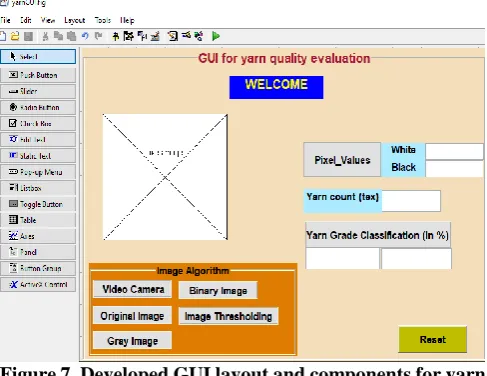Open the Menu Editor icon
The height and width of the screenshot is (376, 487).
coord(129,36)
